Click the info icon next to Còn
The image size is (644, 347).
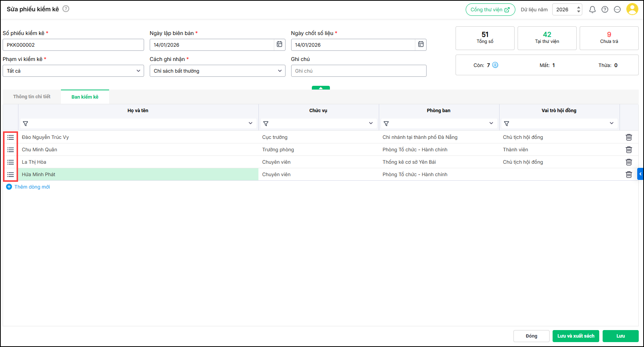tap(495, 65)
